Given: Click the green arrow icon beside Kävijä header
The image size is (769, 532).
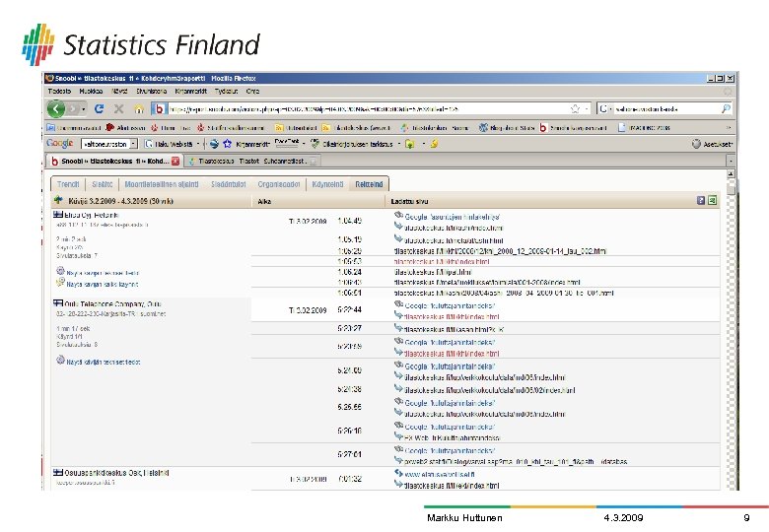Looking at the screenshot, I should tap(58, 200).
